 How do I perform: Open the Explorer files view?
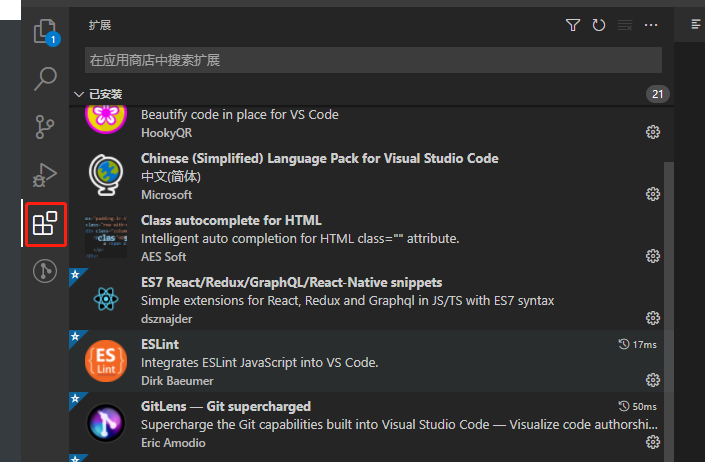coord(45,32)
